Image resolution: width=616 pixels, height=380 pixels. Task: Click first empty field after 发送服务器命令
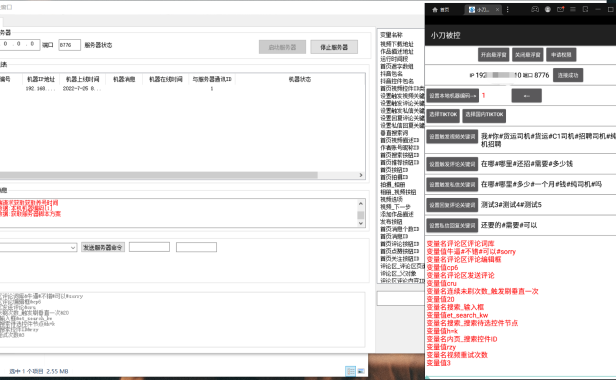click(149, 247)
